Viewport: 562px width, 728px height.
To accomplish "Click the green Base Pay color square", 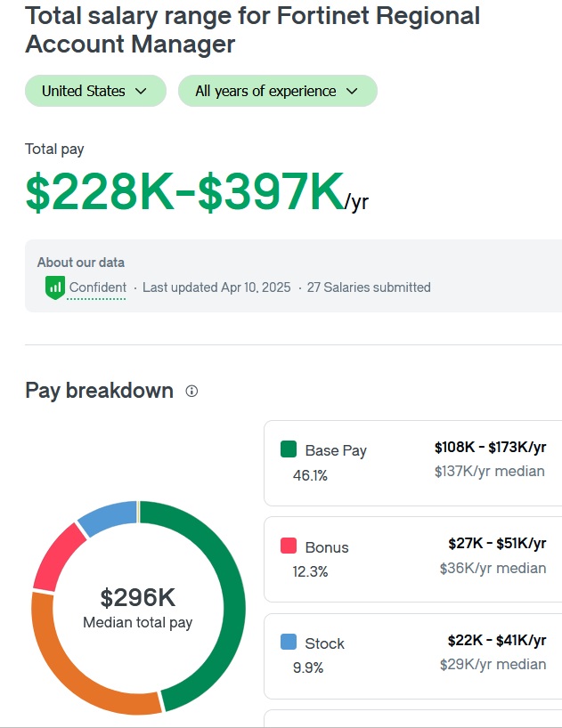I will tap(289, 449).
